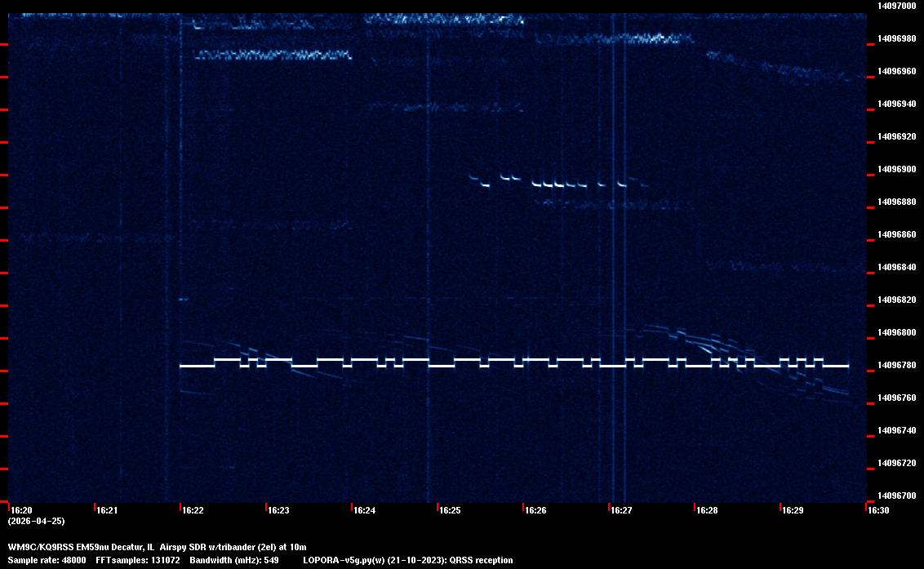
Task: Click the 16:30 time axis label
Action: click(x=878, y=511)
